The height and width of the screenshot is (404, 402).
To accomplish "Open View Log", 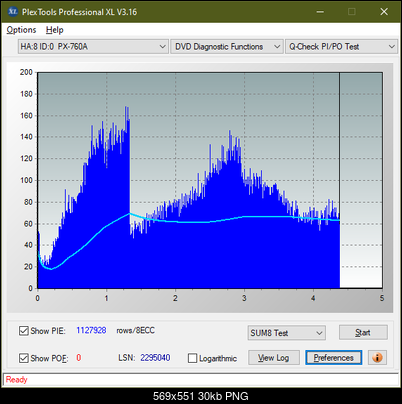I will [x=274, y=358].
